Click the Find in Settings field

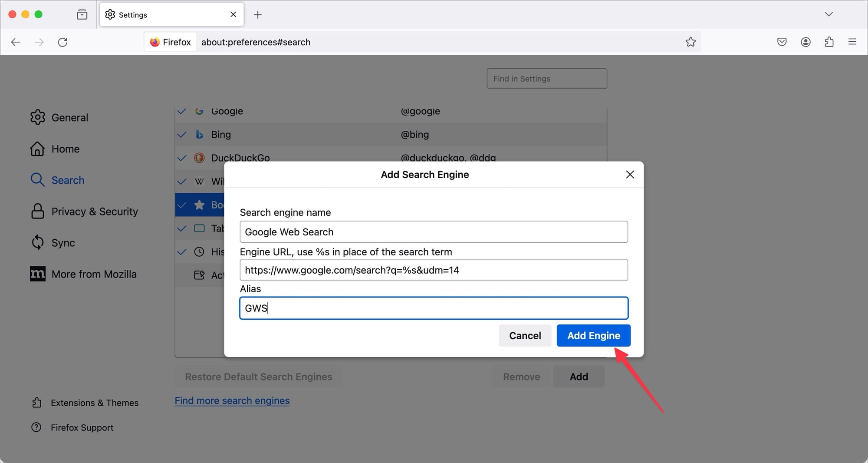coord(547,79)
